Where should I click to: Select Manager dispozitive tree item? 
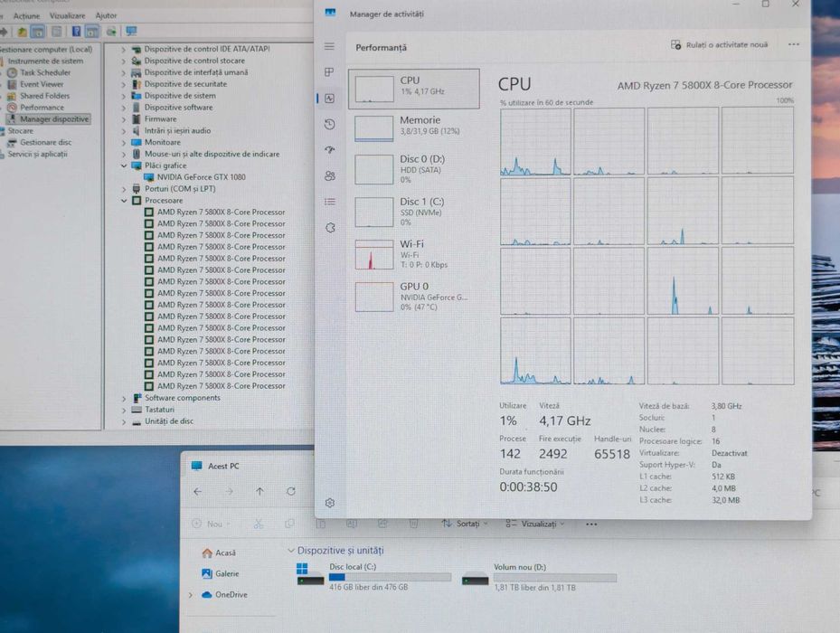(48, 119)
